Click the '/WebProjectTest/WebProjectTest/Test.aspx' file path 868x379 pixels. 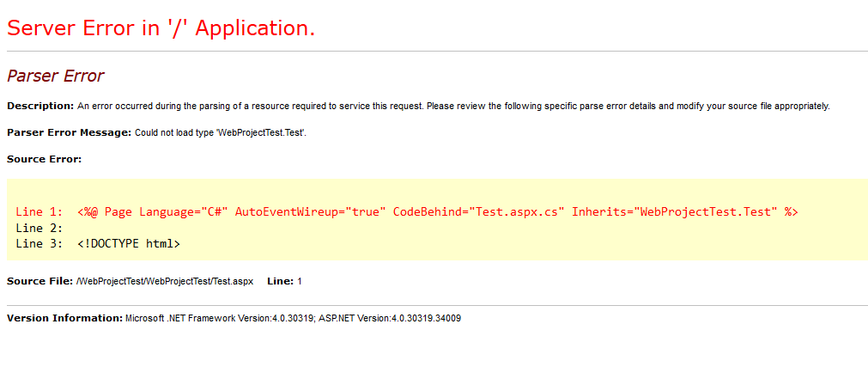[164, 282]
